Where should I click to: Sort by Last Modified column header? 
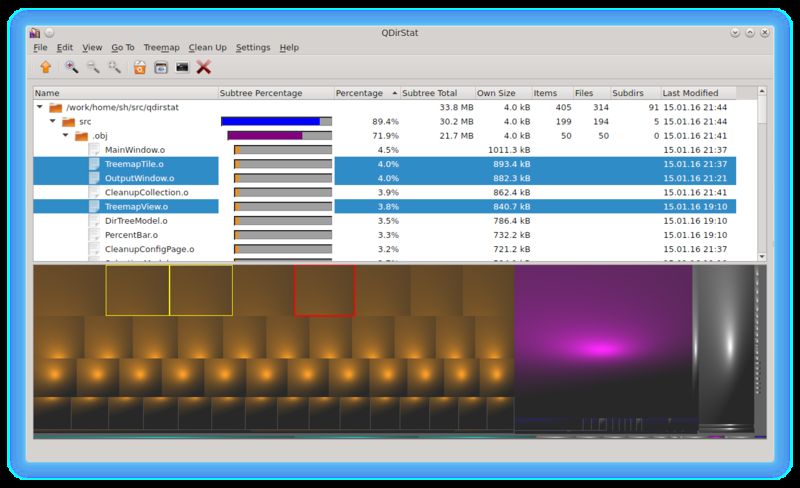(698, 93)
